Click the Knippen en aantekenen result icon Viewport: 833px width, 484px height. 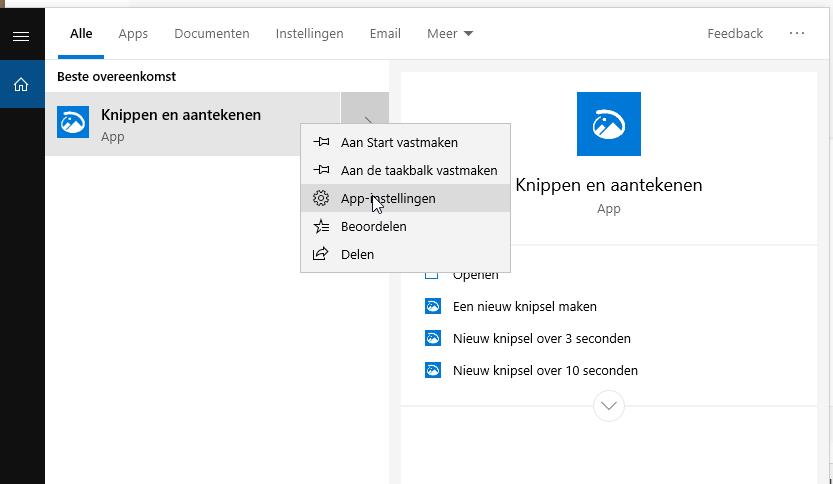tap(73, 124)
